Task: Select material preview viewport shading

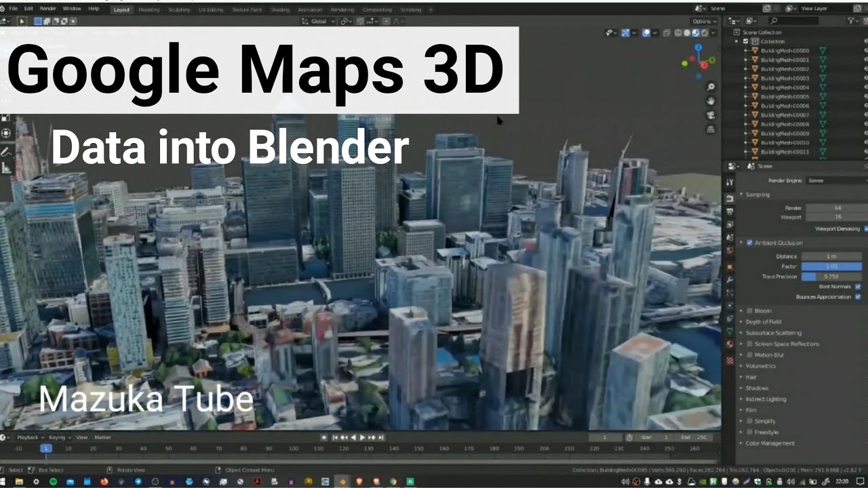Action: tap(696, 33)
